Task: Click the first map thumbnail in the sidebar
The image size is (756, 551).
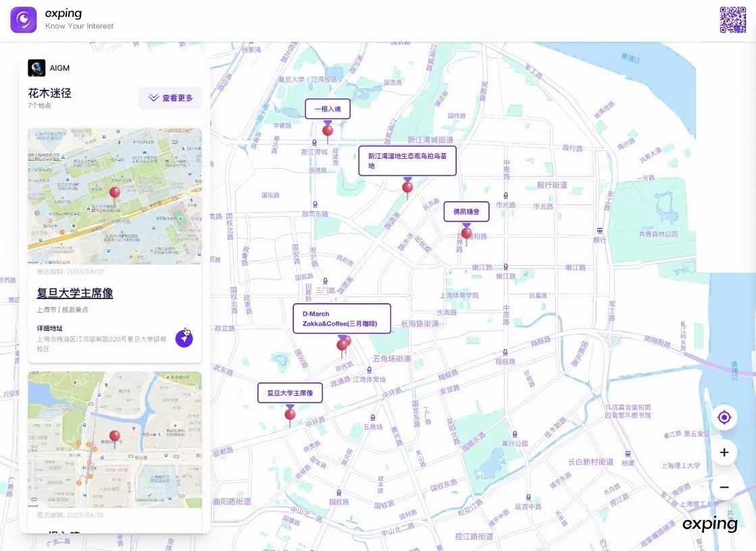Action: click(x=114, y=195)
